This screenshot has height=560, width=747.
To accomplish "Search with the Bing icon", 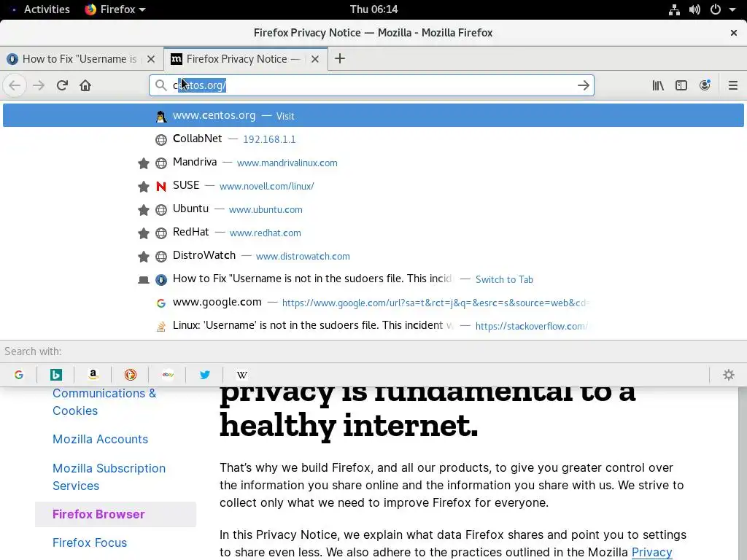I will click(55, 375).
